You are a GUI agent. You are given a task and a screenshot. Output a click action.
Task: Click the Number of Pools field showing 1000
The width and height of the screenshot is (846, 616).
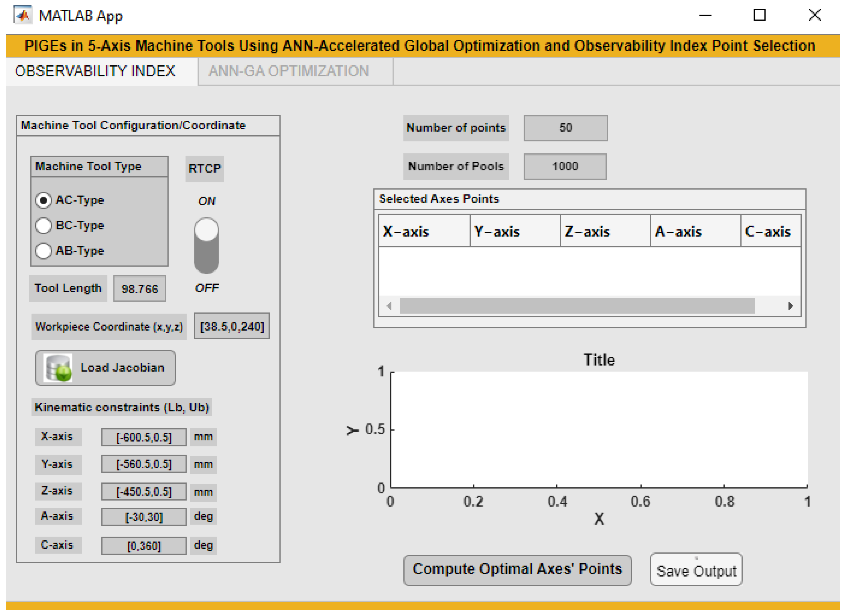(x=565, y=166)
